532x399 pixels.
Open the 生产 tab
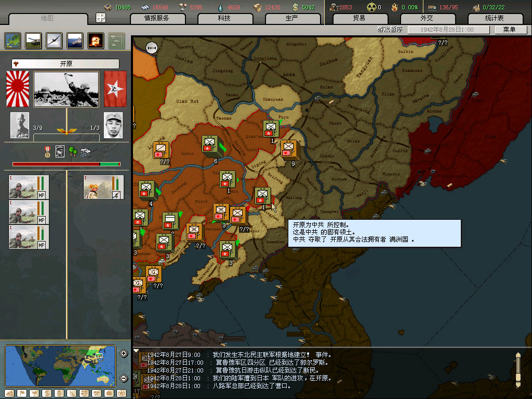pyautogui.click(x=292, y=18)
